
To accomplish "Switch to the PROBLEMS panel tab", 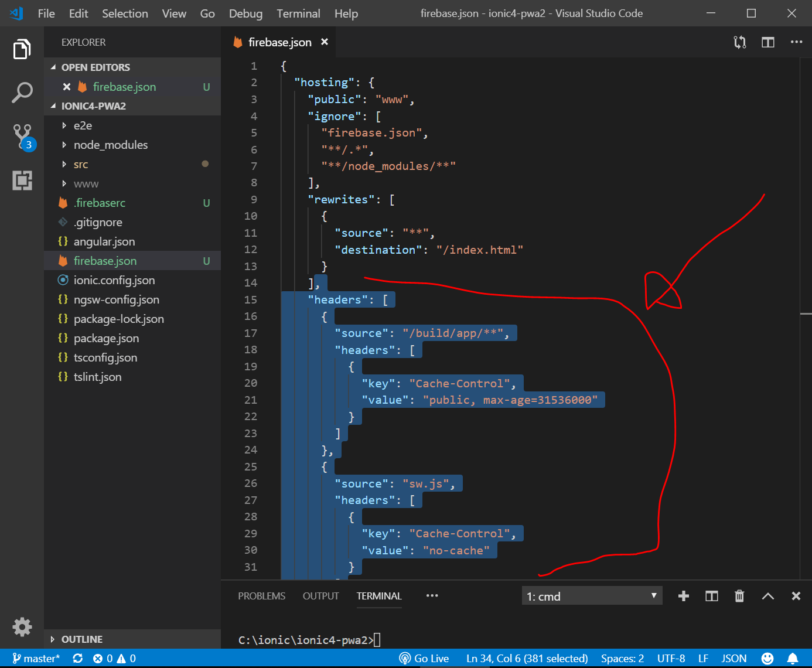I will [x=261, y=596].
